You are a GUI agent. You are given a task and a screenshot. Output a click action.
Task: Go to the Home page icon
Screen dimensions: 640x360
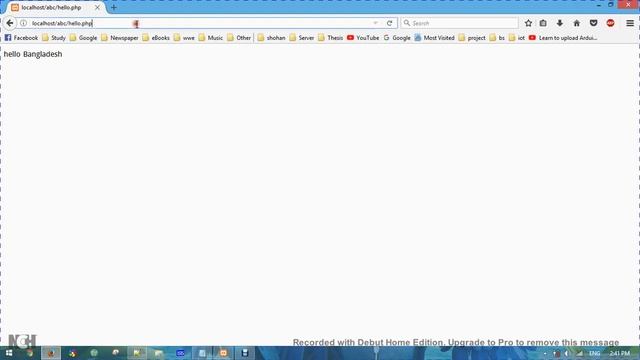coord(576,23)
